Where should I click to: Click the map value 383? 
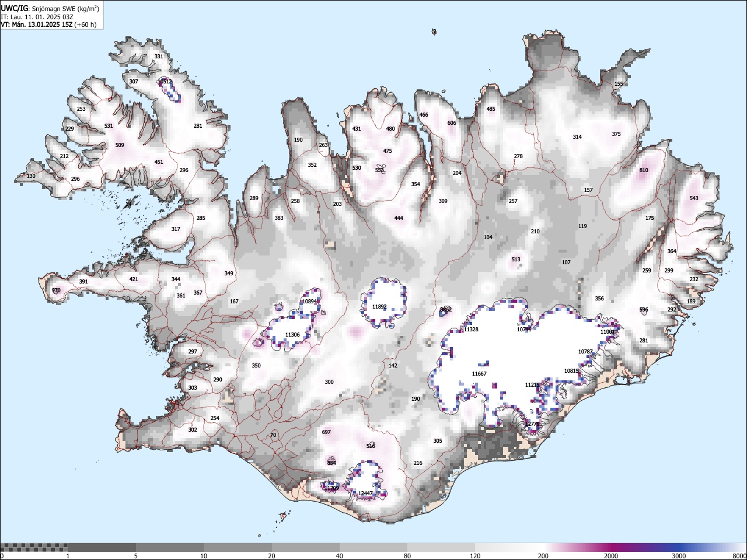279,218
